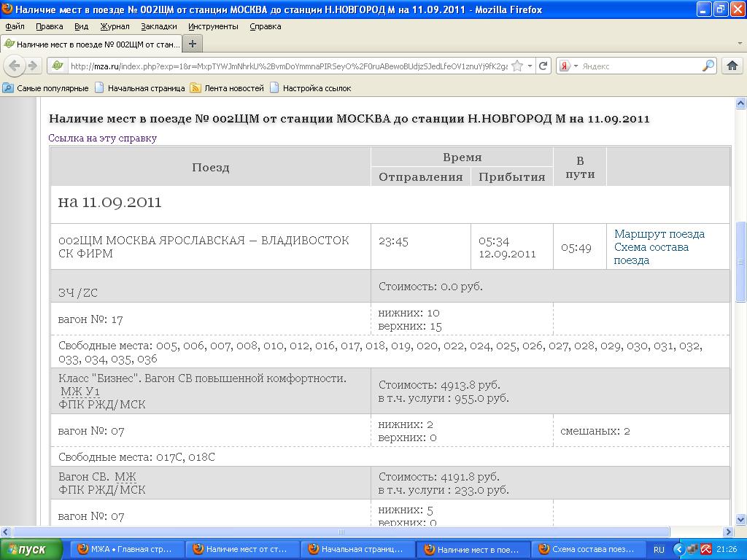Open the Инструменты menu

(x=213, y=26)
